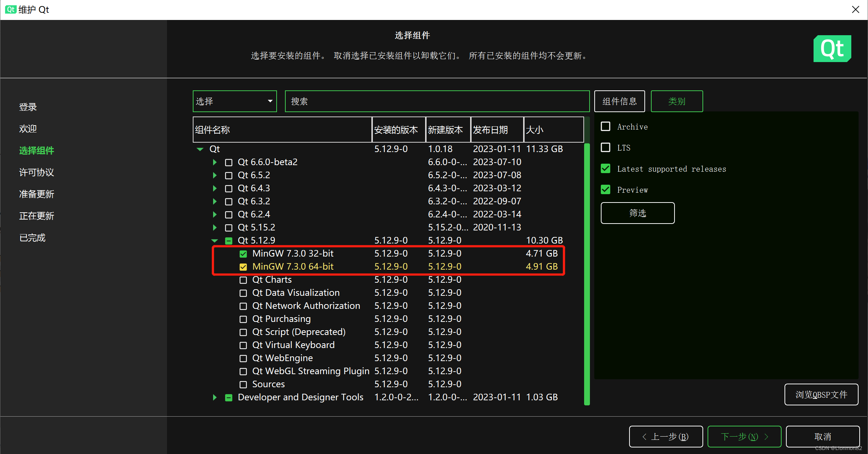The width and height of the screenshot is (868, 454).
Task: Uncheck the Preview category checkbox
Action: pos(606,190)
